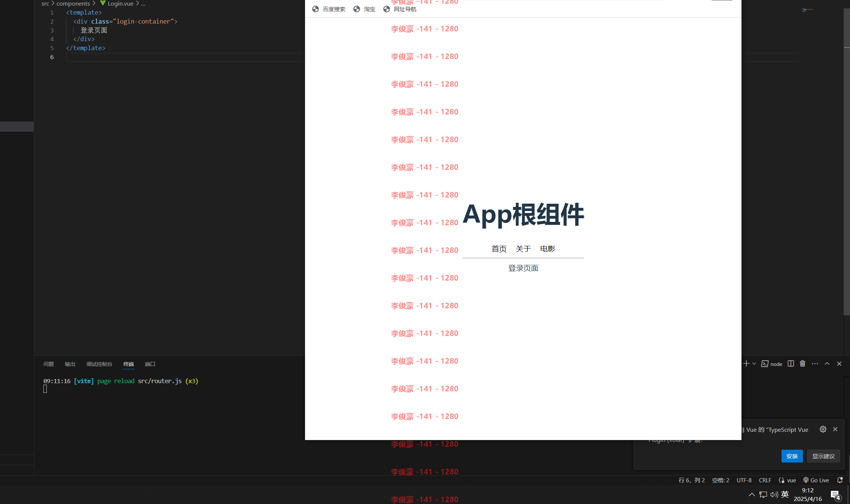Screen dimensions: 850x504
Task: Dismiss the Vue extension notification
Action: [x=835, y=429]
